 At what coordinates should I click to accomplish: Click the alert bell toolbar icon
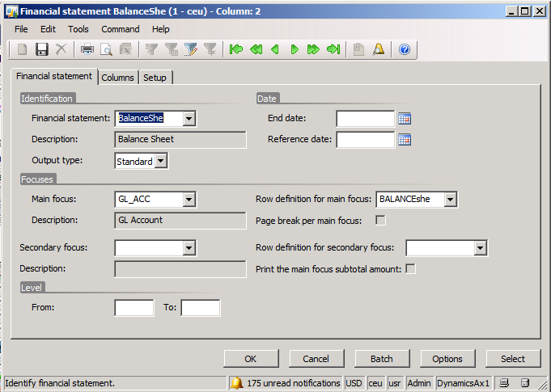[379, 49]
